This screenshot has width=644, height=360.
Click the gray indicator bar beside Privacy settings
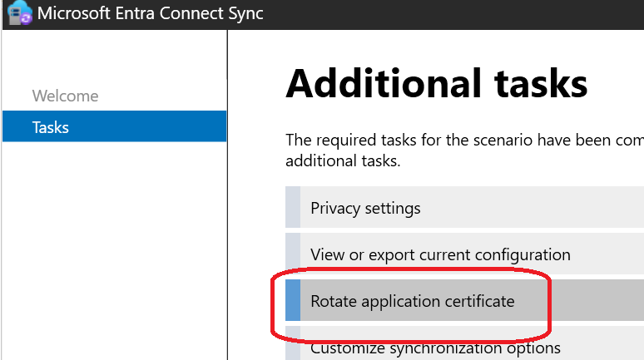[x=293, y=207]
